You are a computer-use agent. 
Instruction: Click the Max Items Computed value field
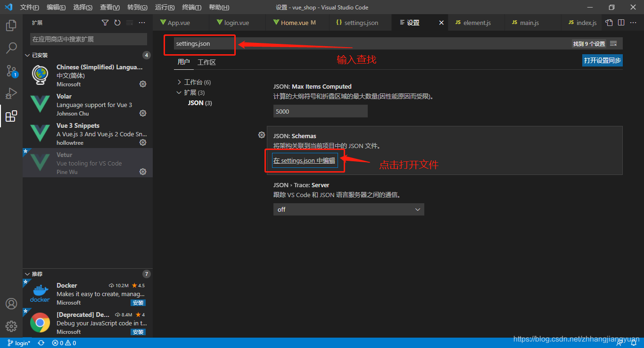321,111
